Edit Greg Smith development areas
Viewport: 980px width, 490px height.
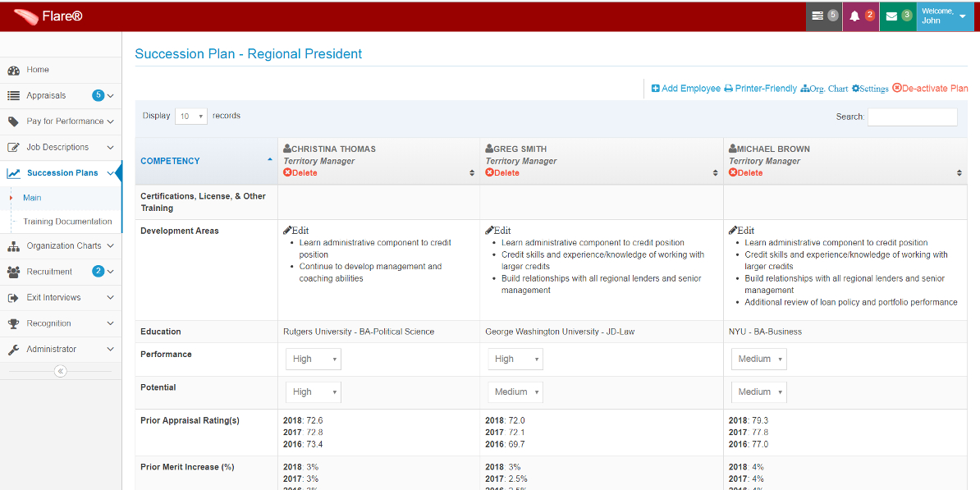click(x=498, y=231)
